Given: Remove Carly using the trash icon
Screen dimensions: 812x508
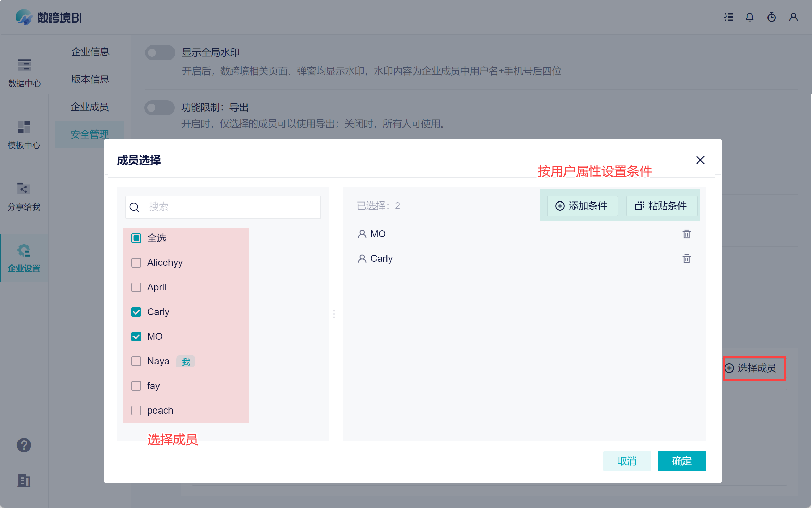Looking at the screenshot, I should tap(686, 259).
